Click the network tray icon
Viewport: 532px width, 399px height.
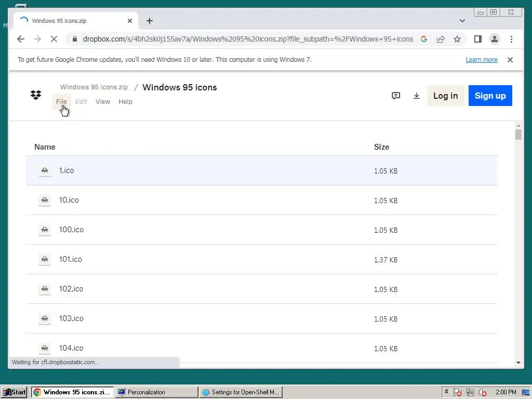pos(470,392)
